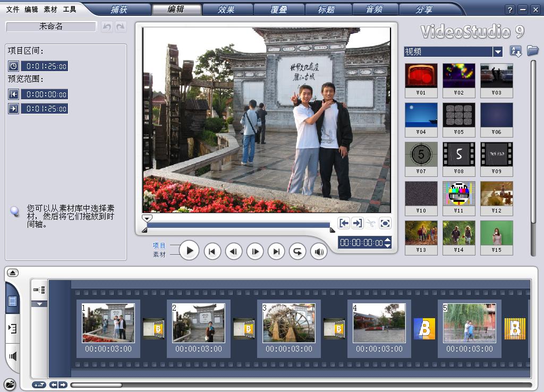The width and height of the screenshot is (544, 392).
Task: Toggle repeat playback mode
Action: (297, 252)
